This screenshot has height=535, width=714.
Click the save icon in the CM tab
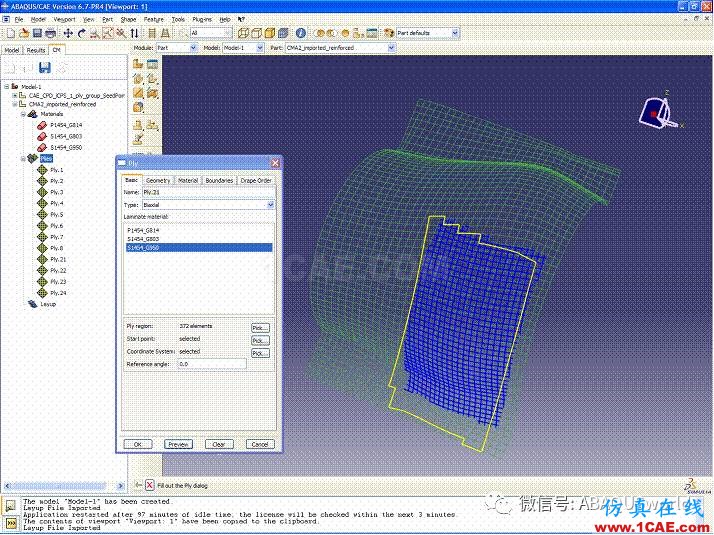(45, 68)
